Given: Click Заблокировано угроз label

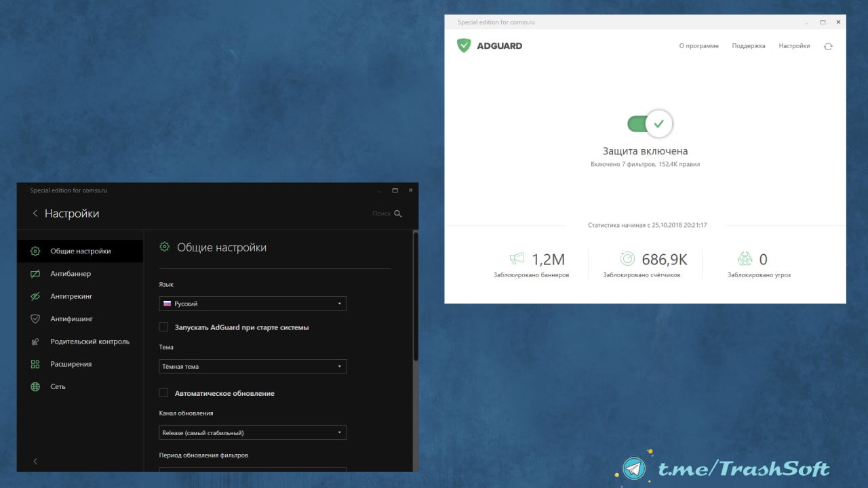Looking at the screenshot, I should pyautogui.click(x=759, y=275).
